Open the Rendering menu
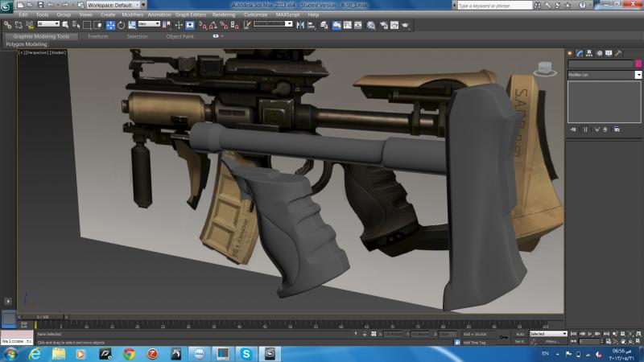The height and width of the screenshot is (362, 644). 224,14
